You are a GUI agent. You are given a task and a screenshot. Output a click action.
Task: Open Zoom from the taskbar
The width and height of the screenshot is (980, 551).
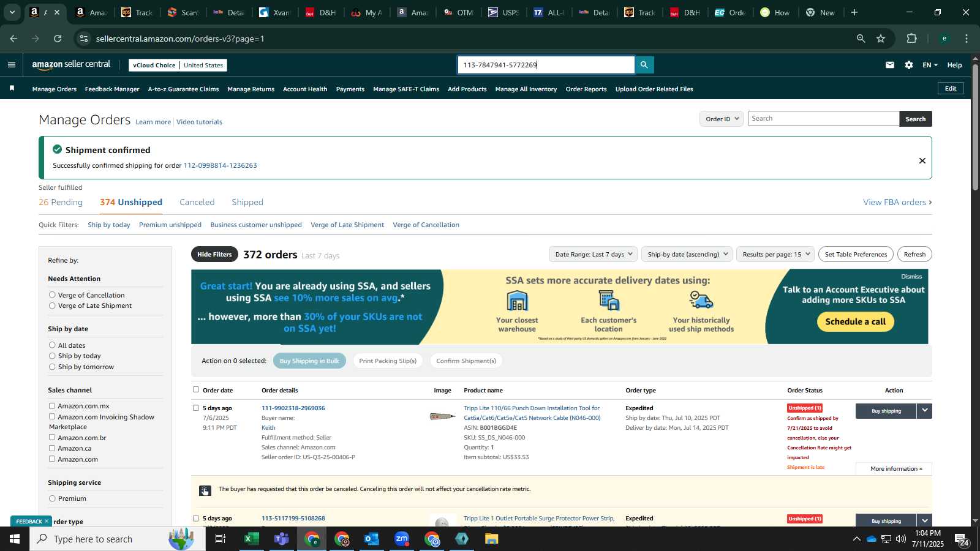click(402, 539)
